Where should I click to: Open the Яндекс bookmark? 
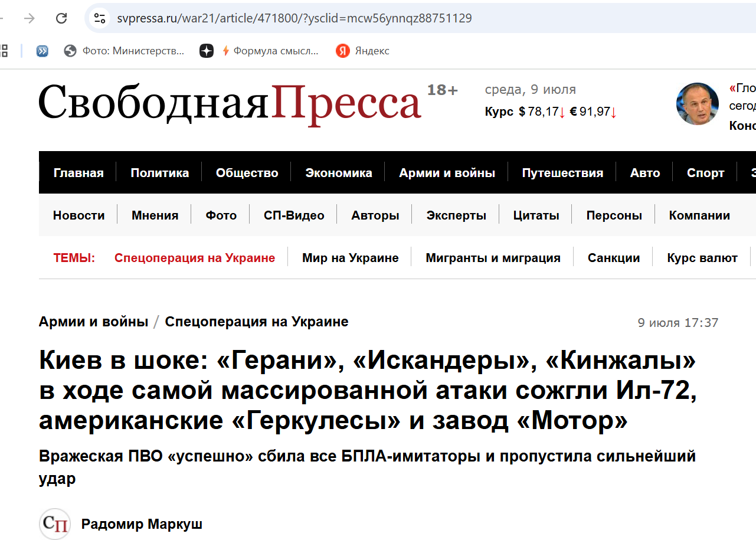[362, 51]
